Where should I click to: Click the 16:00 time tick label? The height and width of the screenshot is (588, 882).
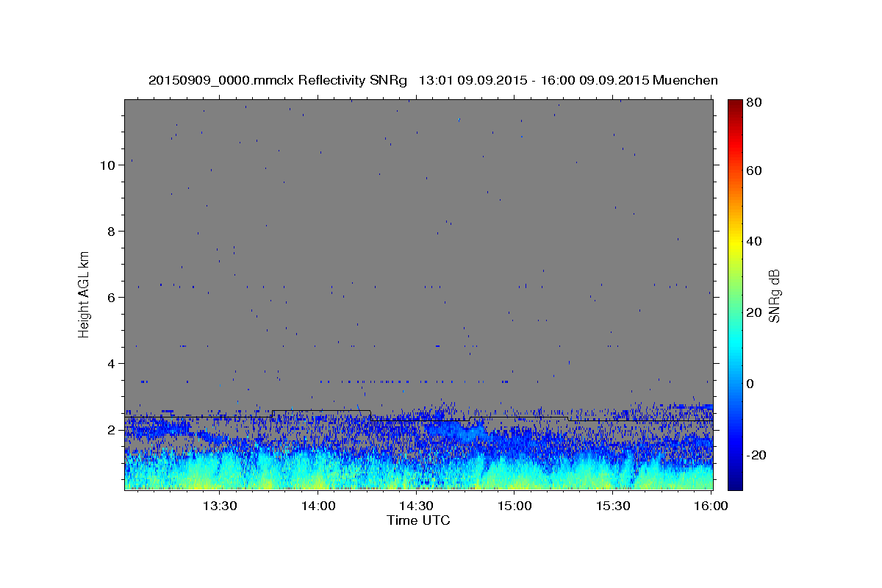(711, 506)
